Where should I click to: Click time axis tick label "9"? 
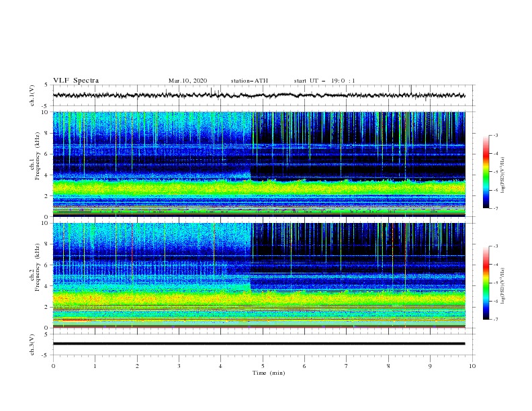pos(430,366)
